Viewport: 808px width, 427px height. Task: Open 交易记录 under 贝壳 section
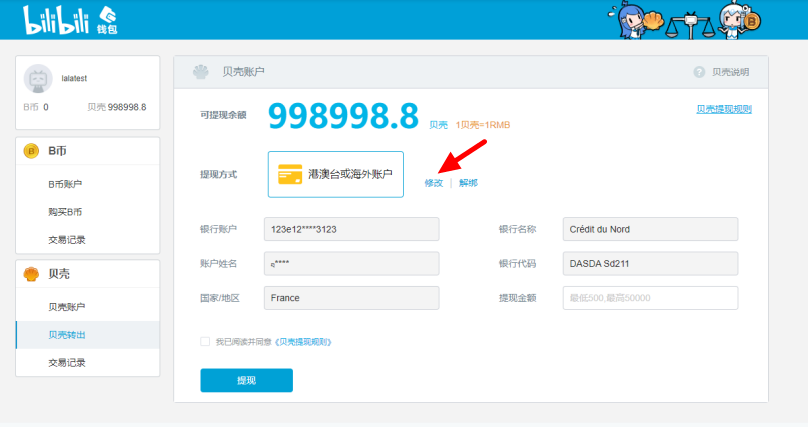(66, 363)
